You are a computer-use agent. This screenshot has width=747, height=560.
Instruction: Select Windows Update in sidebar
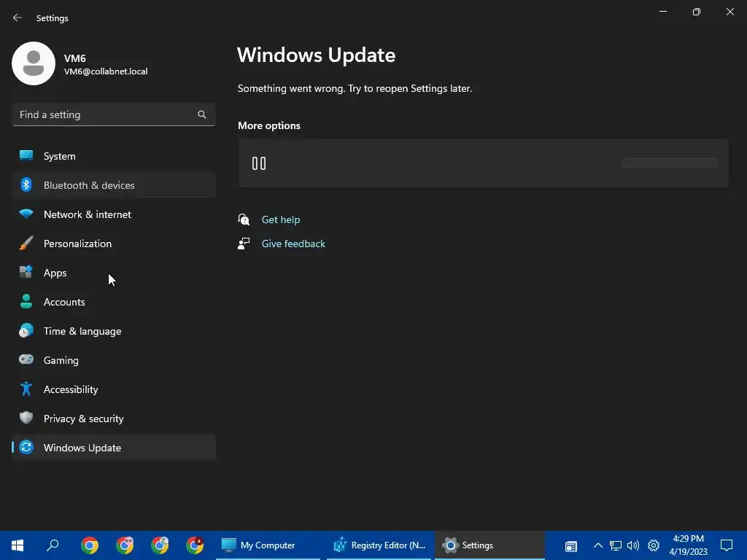click(x=113, y=448)
